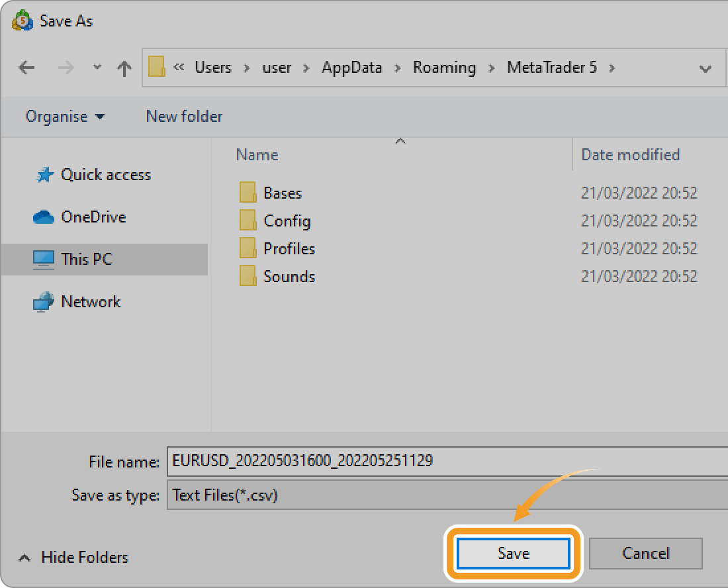
Task: Expand the chevron after MetaTrader 5
Action: (x=612, y=68)
